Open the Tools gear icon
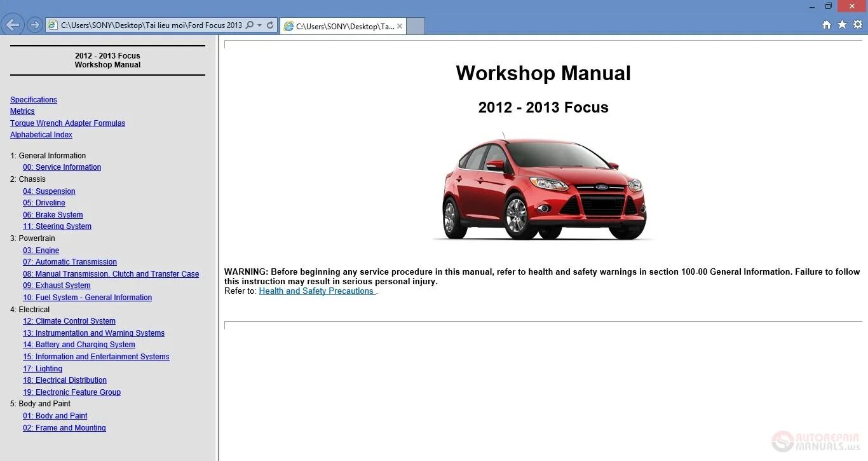This screenshot has width=868, height=461. [x=857, y=25]
